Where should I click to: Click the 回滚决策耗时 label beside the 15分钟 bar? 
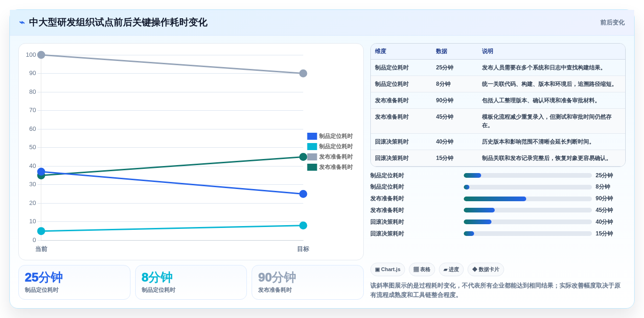tap(387, 234)
